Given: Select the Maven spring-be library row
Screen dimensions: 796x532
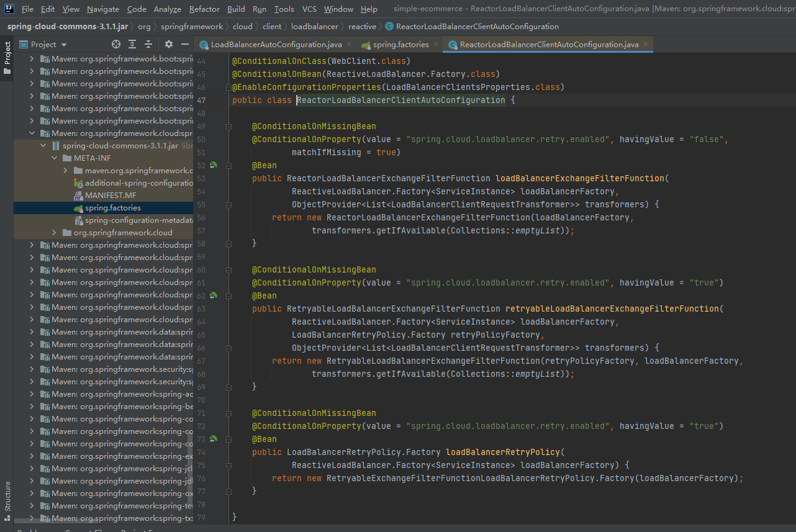Looking at the screenshot, I should 103,407.
